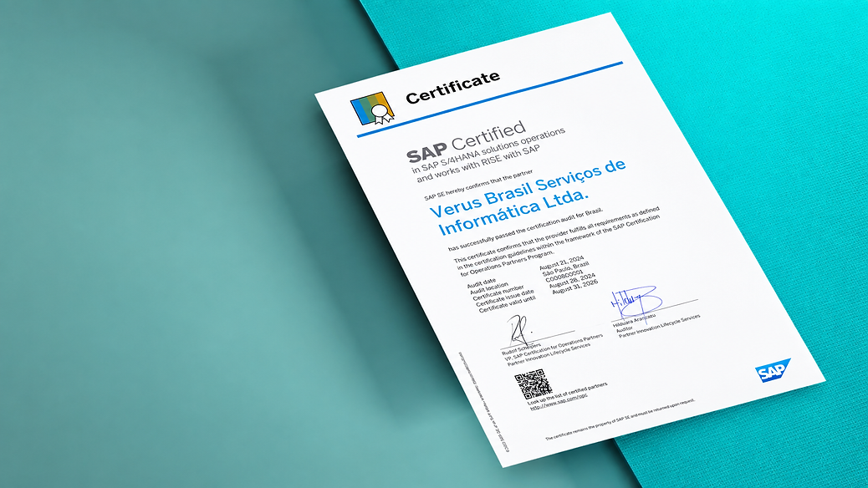Image resolution: width=868 pixels, height=488 pixels.
Task: Click the bold 'SAP Certified' heading
Action: pos(466,142)
